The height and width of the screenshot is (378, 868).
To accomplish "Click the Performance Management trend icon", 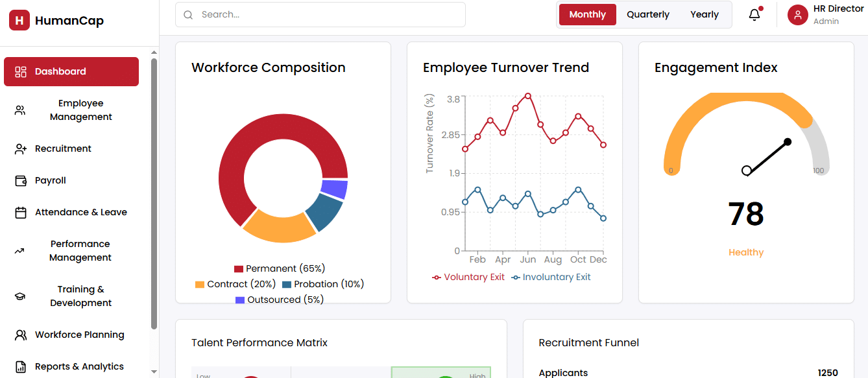I will tap(20, 251).
